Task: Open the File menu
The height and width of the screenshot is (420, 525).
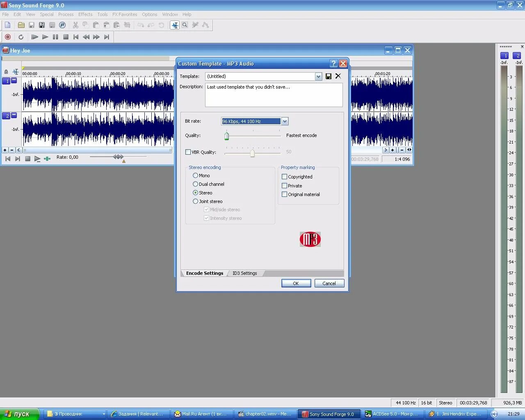Action: point(5,14)
